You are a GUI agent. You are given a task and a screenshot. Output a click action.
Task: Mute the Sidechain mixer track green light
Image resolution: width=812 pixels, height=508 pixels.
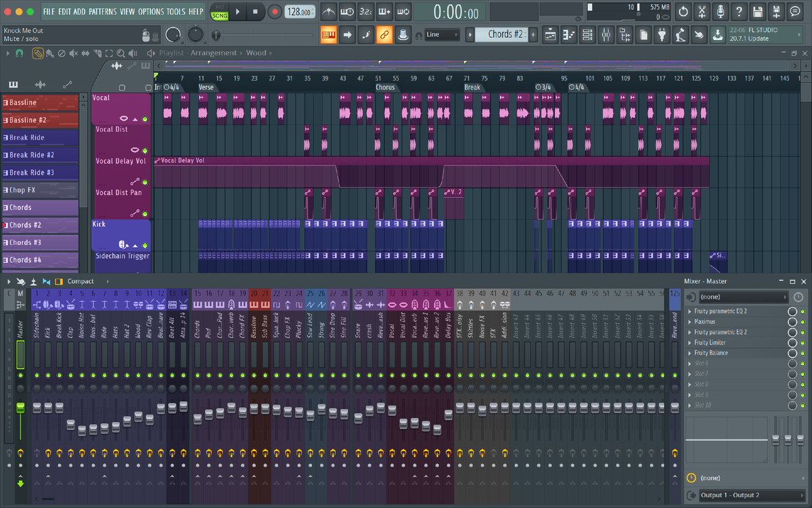point(37,375)
